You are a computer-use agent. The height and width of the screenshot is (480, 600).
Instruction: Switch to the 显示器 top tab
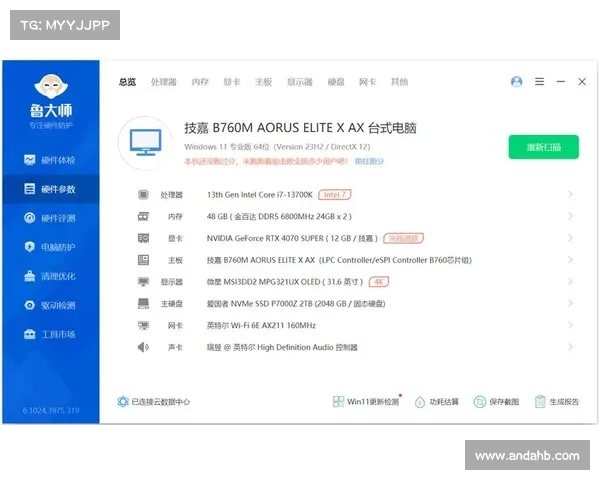click(300, 82)
